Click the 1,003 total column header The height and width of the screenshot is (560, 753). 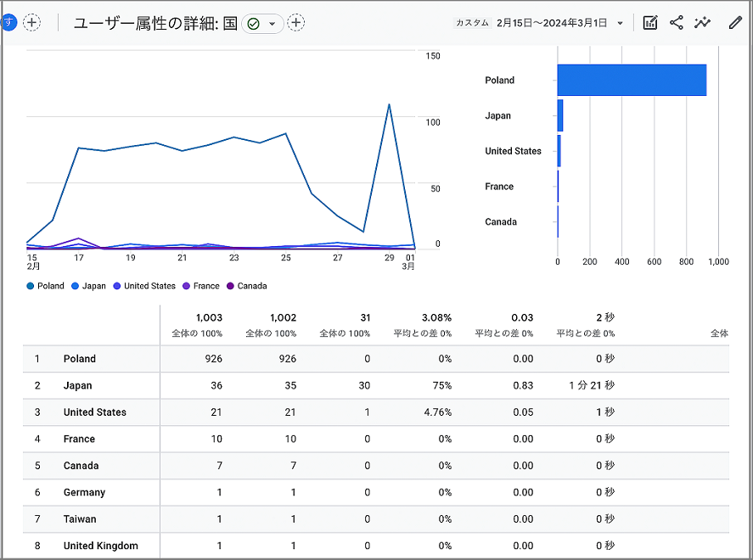tap(208, 317)
